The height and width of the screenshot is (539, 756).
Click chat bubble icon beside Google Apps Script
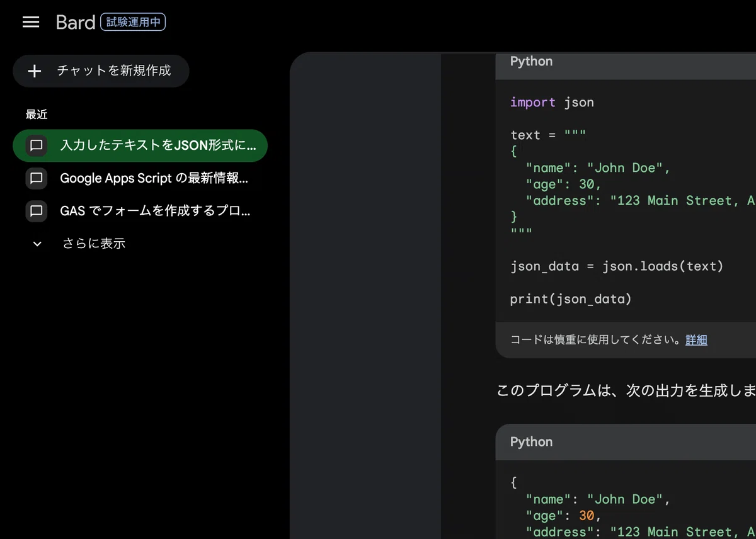click(37, 178)
